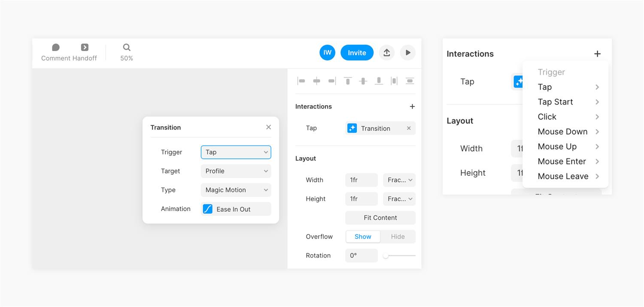Screen dimensions: 644x307
Task: Click the share/upload icon button
Action: [386, 52]
